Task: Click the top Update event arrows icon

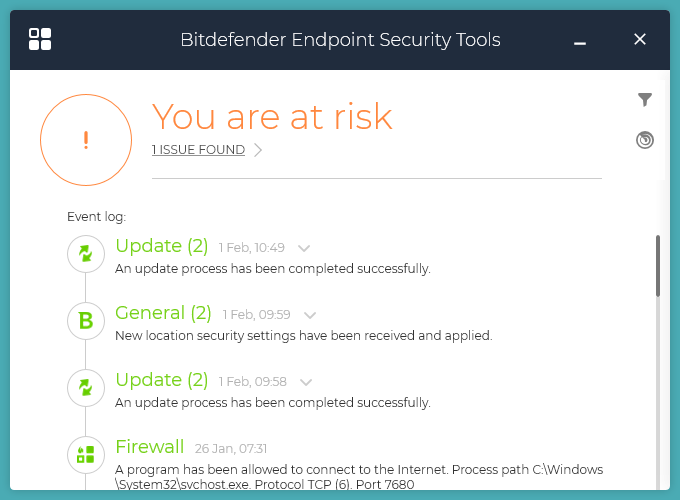Action: point(86,254)
